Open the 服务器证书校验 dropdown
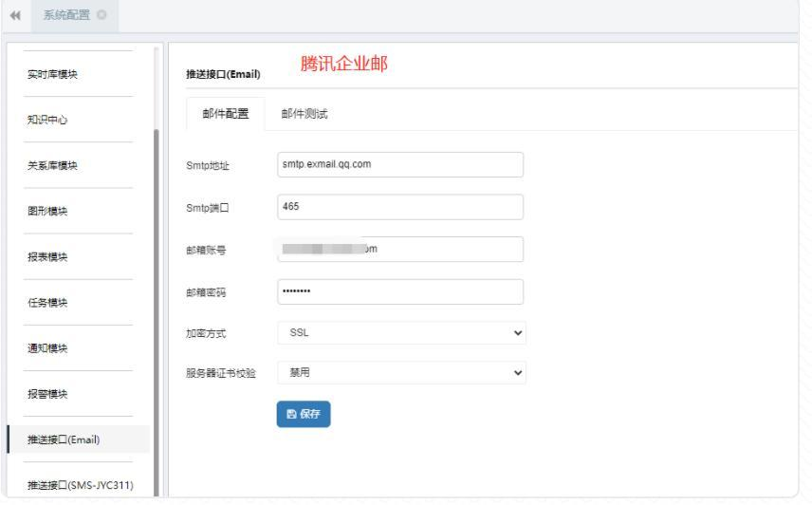This screenshot has width=812, height=505. (402, 372)
